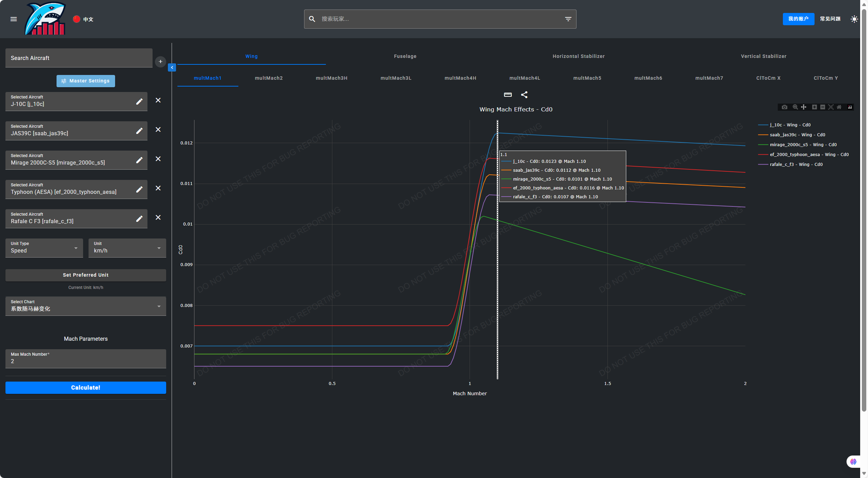This screenshot has height=478, width=868.
Task: Click the camera download-plot icon
Action: (785, 107)
